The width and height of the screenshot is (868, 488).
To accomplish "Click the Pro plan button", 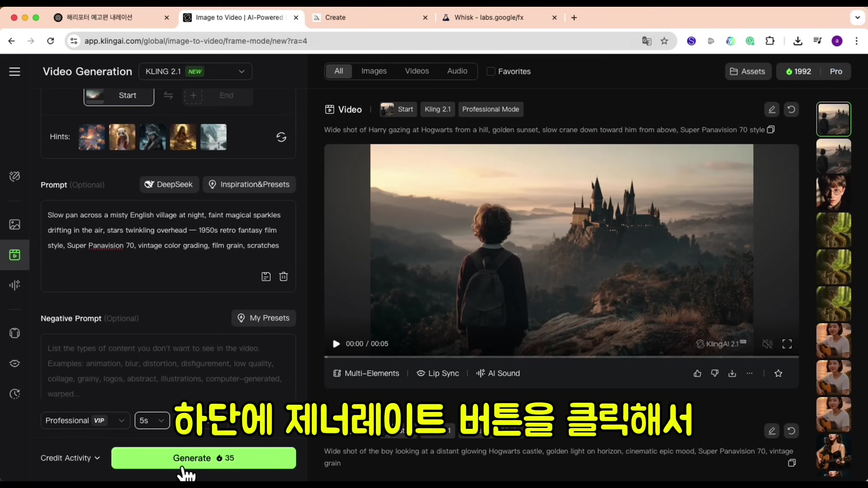I will coord(836,71).
